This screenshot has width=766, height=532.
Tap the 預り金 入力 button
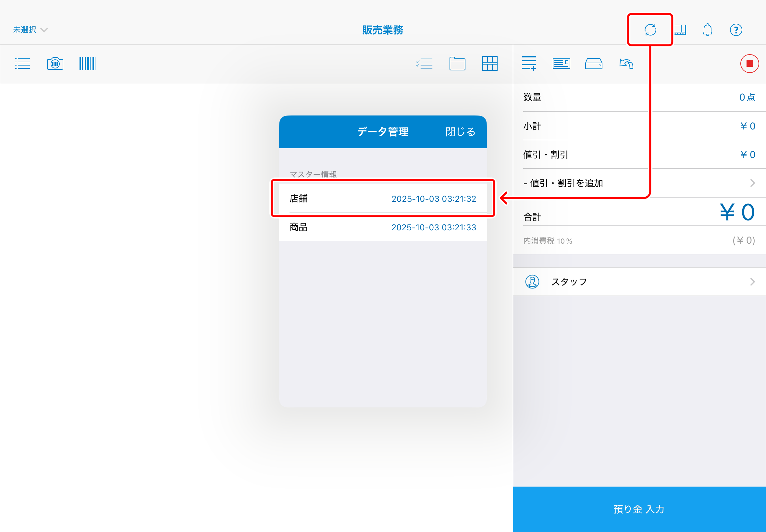(639, 509)
